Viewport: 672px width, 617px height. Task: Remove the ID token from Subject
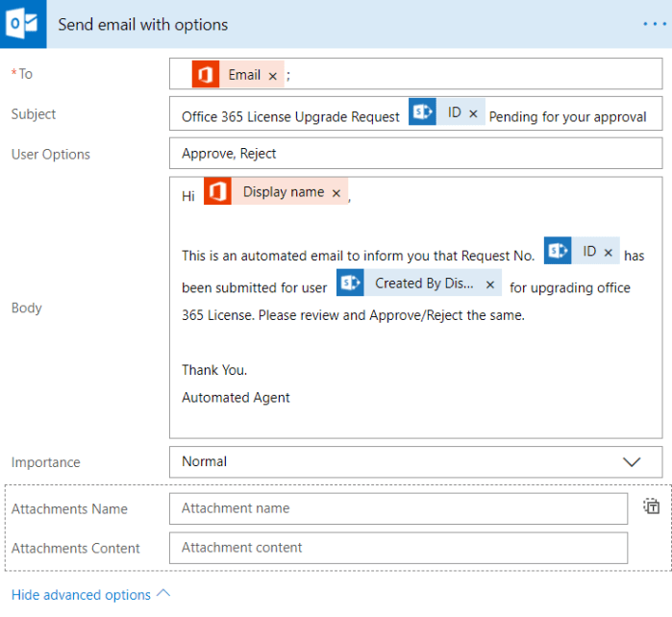coord(473,114)
